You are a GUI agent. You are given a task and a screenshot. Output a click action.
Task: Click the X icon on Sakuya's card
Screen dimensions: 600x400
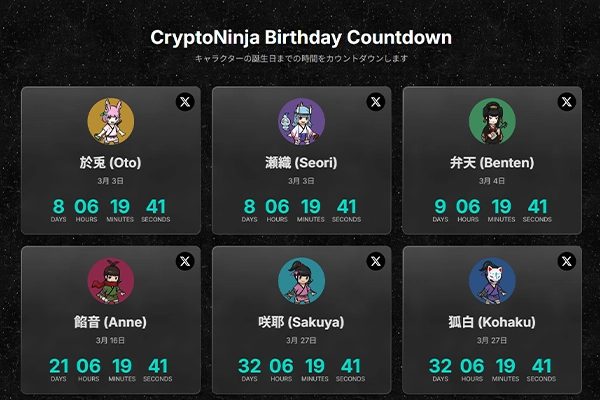pos(375,261)
